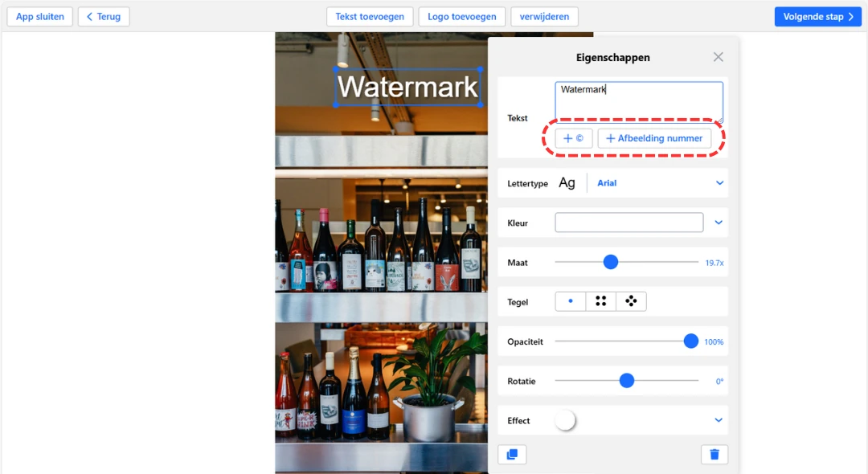Image resolution: width=868 pixels, height=474 pixels.
Task: Click the Opaciteit slider handle
Action: [690, 341]
